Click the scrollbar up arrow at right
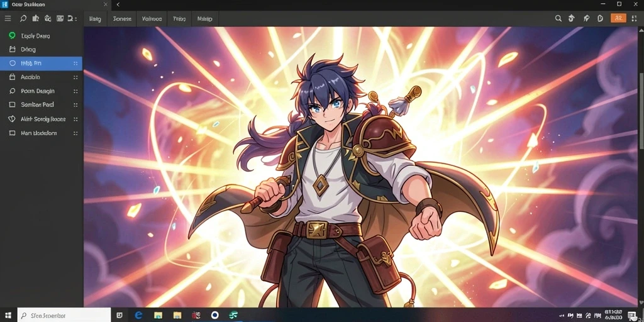The width and height of the screenshot is (644, 322). pos(641,31)
